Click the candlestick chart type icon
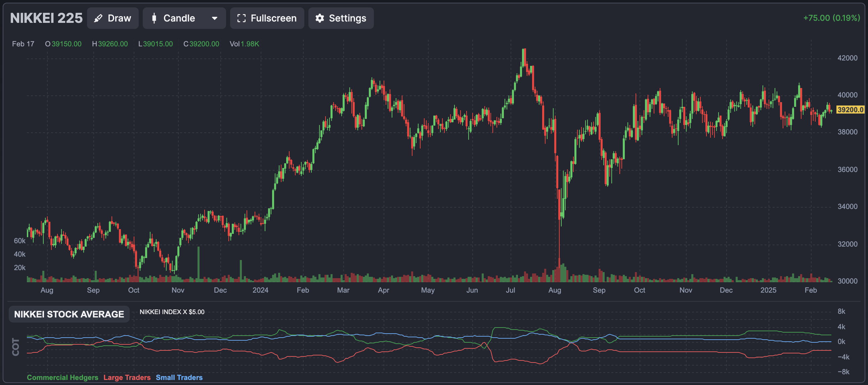Screen dimensions: 868x385 [x=154, y=18]
